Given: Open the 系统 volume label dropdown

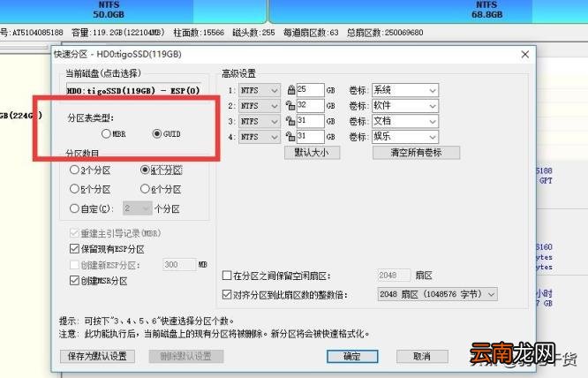Looking at the screenshot, I should click(405, 90).
